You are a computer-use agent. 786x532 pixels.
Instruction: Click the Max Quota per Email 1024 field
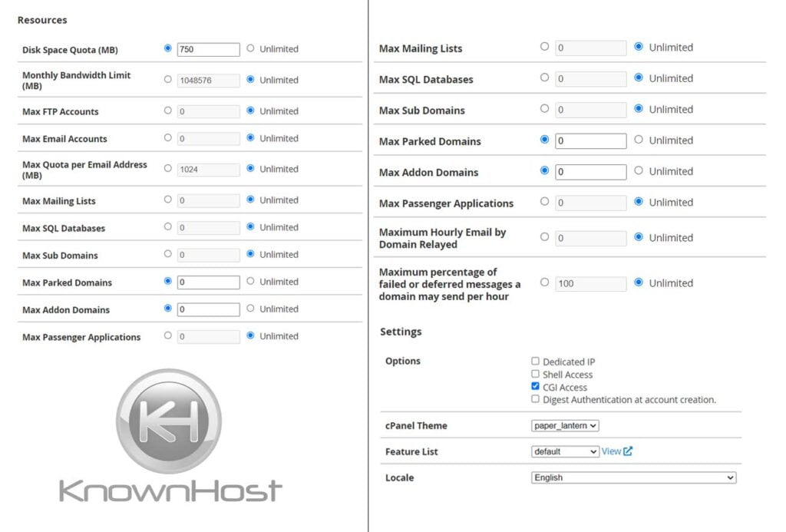pos(209,170)
